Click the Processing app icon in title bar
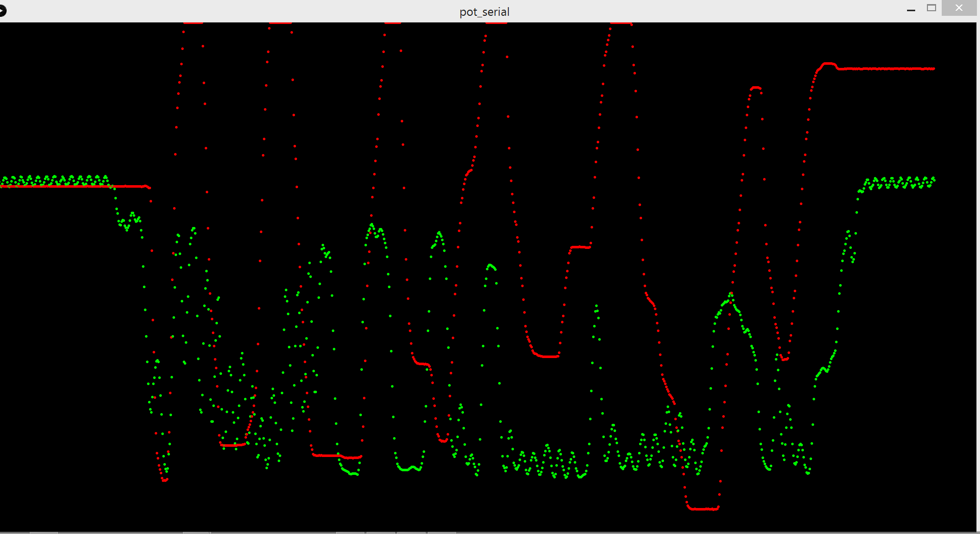 3,11
